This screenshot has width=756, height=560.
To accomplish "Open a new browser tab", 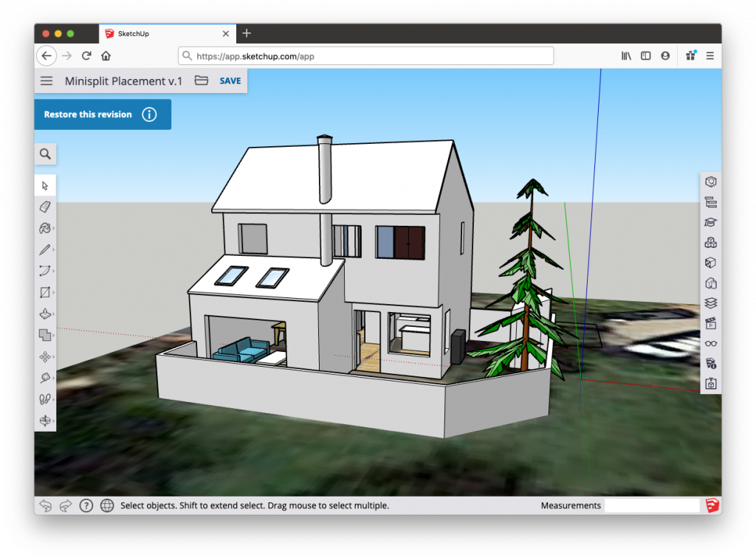I will 247,33.
